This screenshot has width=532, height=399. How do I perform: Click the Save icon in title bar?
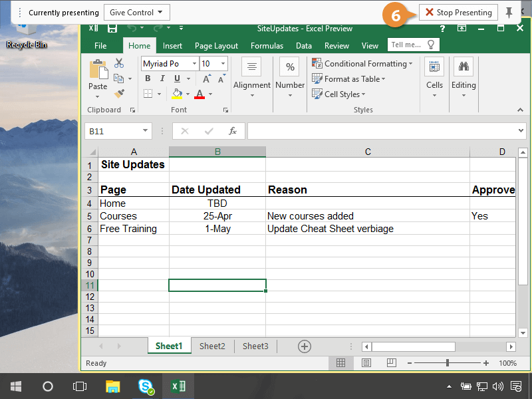point(112,29)
